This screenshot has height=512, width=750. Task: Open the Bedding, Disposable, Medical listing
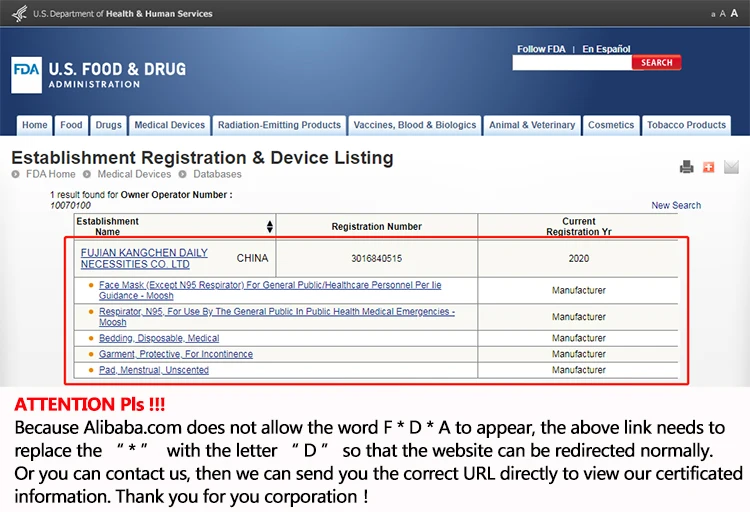coord(159,338)
